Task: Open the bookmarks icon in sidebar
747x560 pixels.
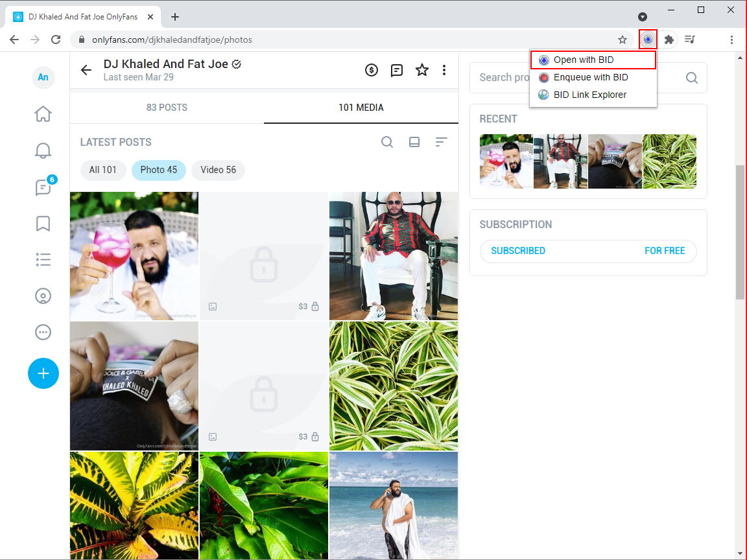Action: [43, 224]
